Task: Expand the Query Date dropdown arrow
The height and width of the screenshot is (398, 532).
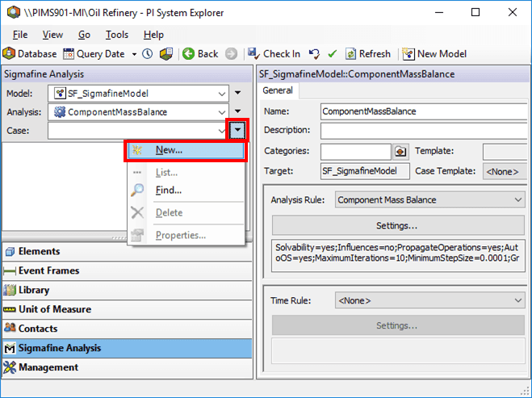Action: [134, 54]
